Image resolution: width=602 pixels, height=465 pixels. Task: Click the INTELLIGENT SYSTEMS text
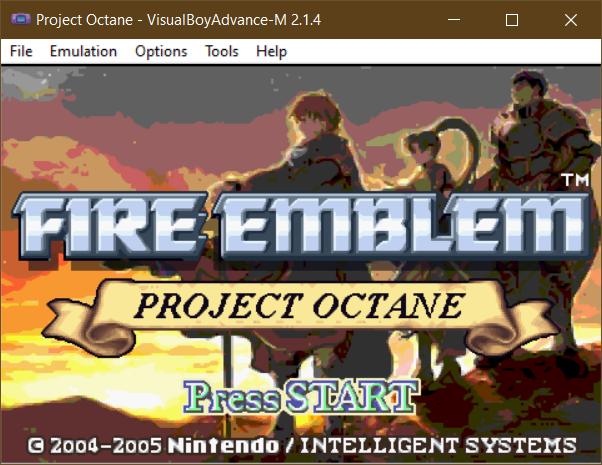(x=438, y=445)
